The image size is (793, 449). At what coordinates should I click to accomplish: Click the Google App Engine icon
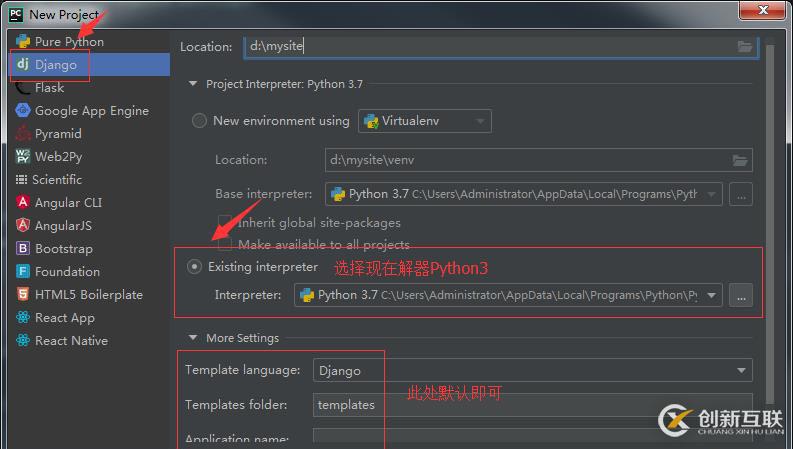[23, 110]
